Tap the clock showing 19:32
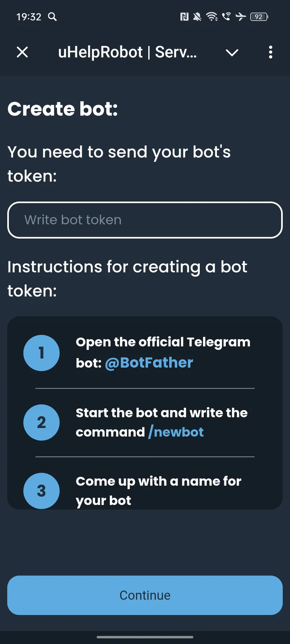This screenshot has height=644, width=290. click(29, 17)
